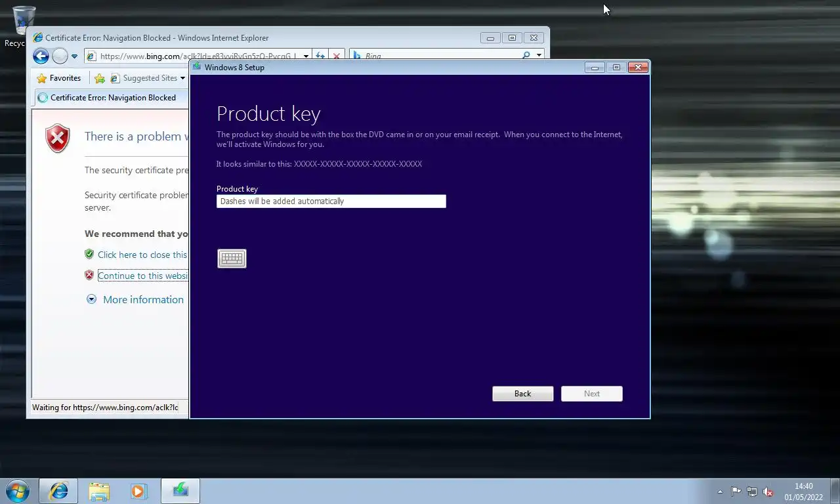This screenshot has height=504, width=840.
Task: Click the XXXXX-XXXXX sample key format text
Action: pyautogui.click(x=358, y=164)
